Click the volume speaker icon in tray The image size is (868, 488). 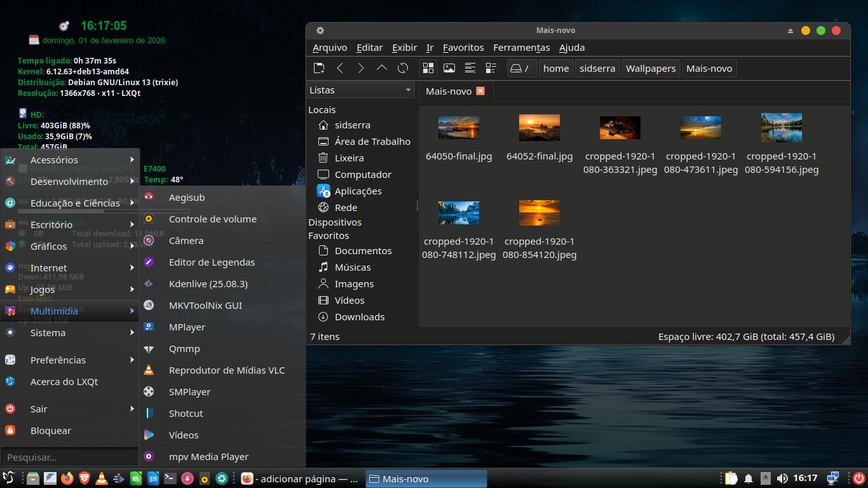pyautogui.click(x=782, y=478)
